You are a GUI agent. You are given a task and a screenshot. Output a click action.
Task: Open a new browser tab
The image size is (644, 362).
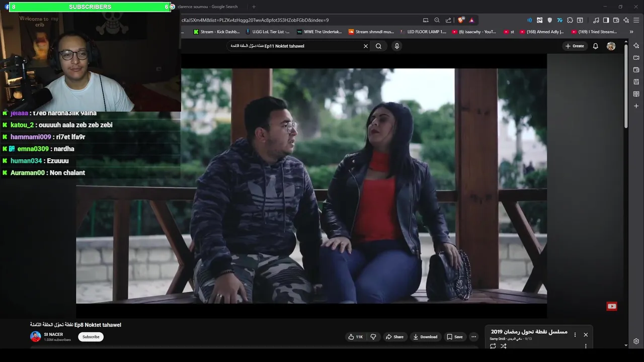[254, 7]
